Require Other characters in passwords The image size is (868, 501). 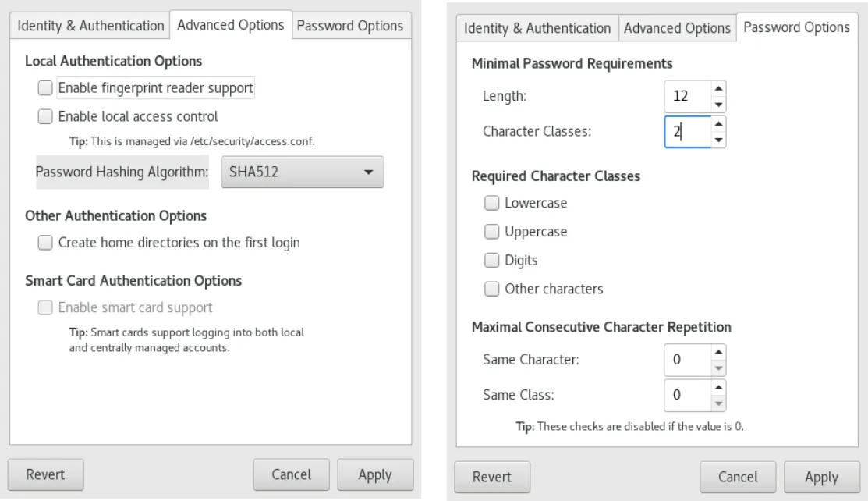point(492,289)
